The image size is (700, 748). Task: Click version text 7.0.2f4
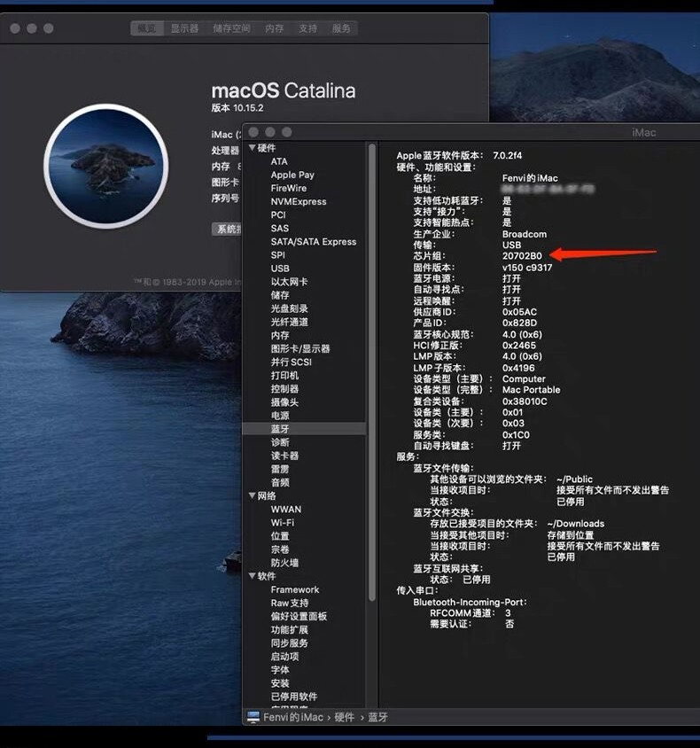tap(508, 155)
